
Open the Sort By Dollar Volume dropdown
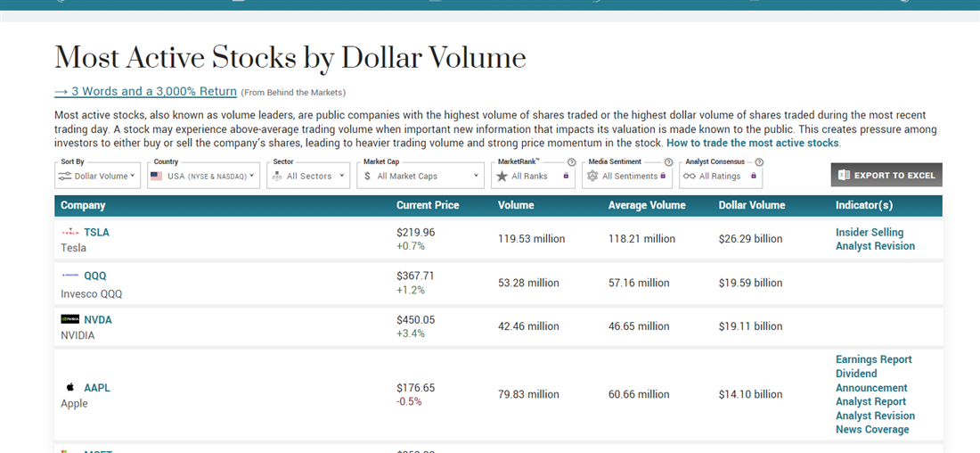pyautogui.click(x=97, y=176)
